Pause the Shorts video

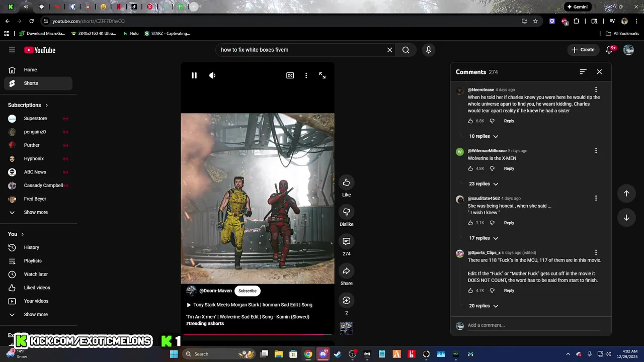(194, 75)
